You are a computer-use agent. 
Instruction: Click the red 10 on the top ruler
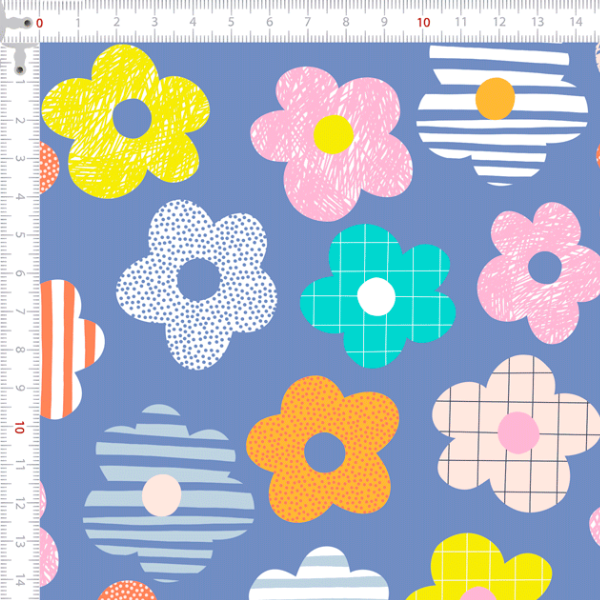click(424, 23)
